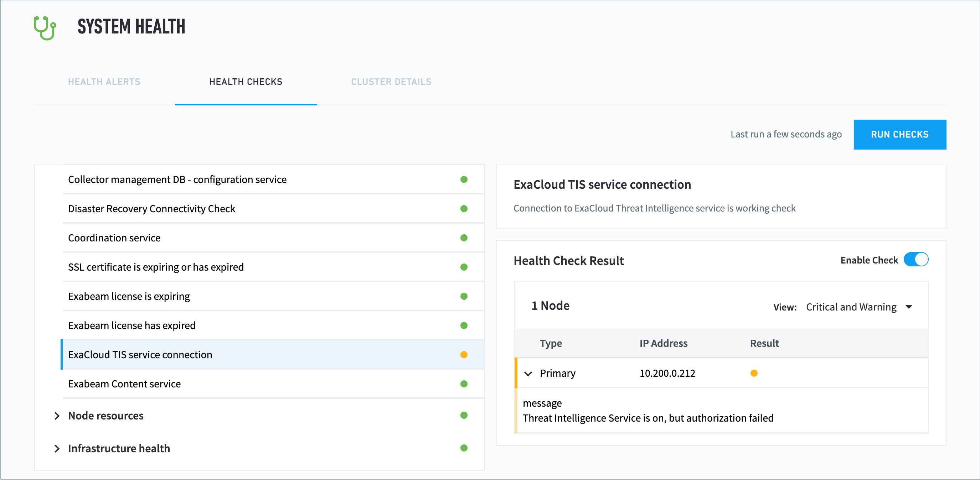This screenshot has height=480, width=980.
Task: Click the Run Checks button
Action: point(900,135)
